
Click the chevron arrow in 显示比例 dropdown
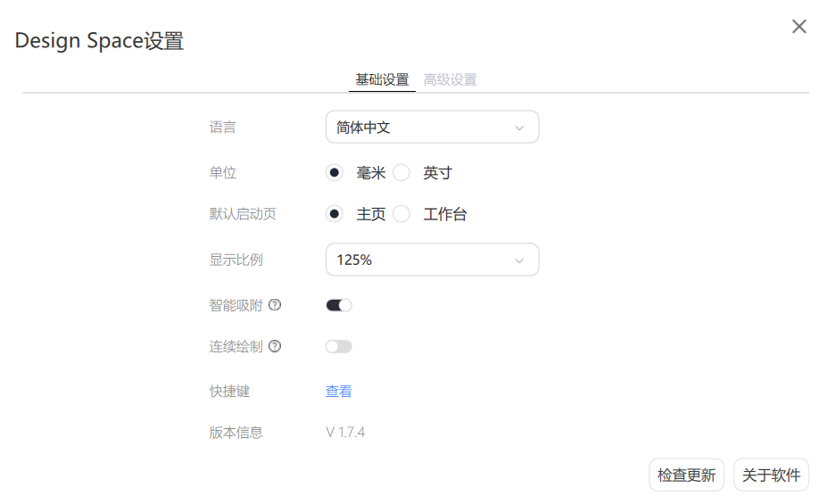tap(519, 260)
